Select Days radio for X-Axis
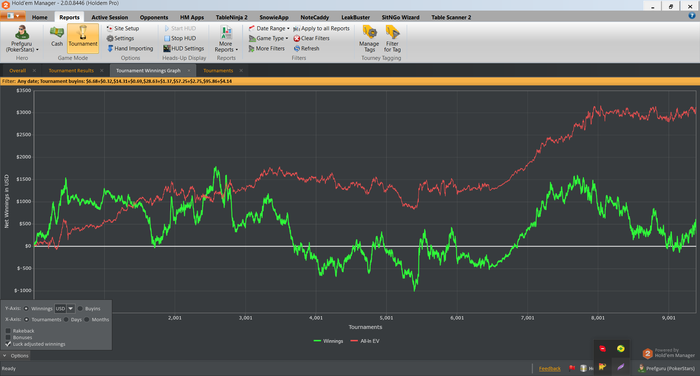 tap(66, 319)
